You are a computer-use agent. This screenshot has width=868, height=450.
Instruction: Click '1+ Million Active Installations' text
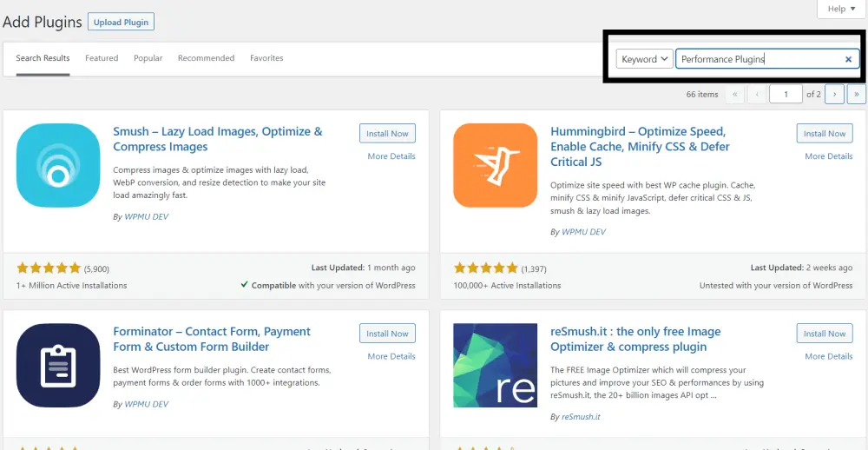(x=72, y=286)
